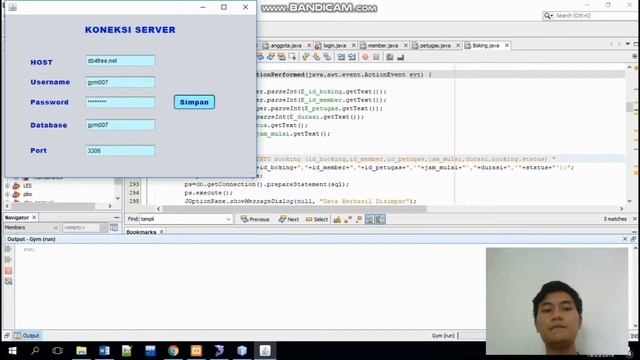The width and height of the screenshot is (640, 360).
Task: Close the Bookmarks tab
Action: pyautogui.click(x=162, y=232)
